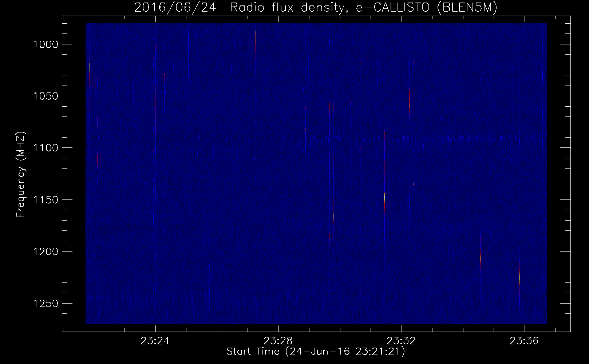
Task: Select the 1000 frequency tick label
Action: click(x=46, y=44)
